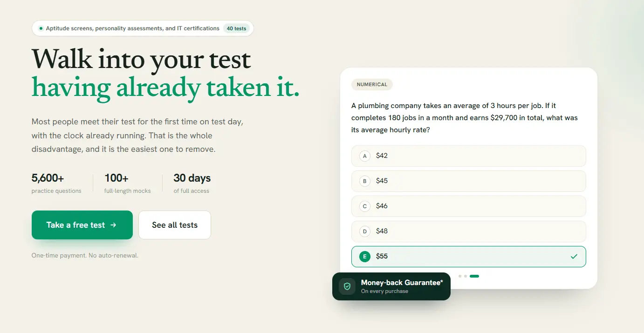Viewport: 644px width, 333px height.
Task: Click the "full-length mocks" label
Action: click(x=128, y=191)
